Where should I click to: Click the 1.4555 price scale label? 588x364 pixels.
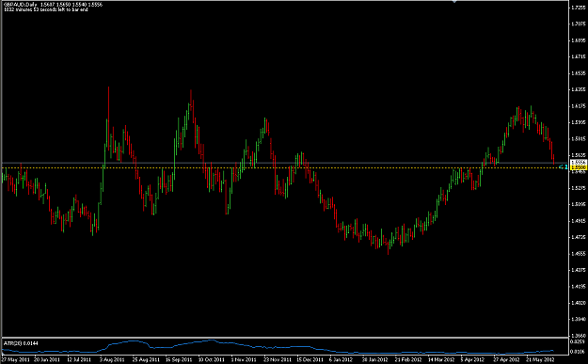578,253
